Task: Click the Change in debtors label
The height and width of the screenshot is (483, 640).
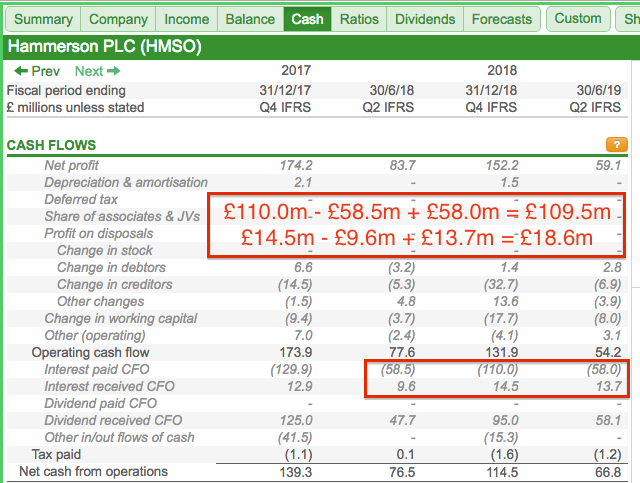Action: (x=111, y=267)
